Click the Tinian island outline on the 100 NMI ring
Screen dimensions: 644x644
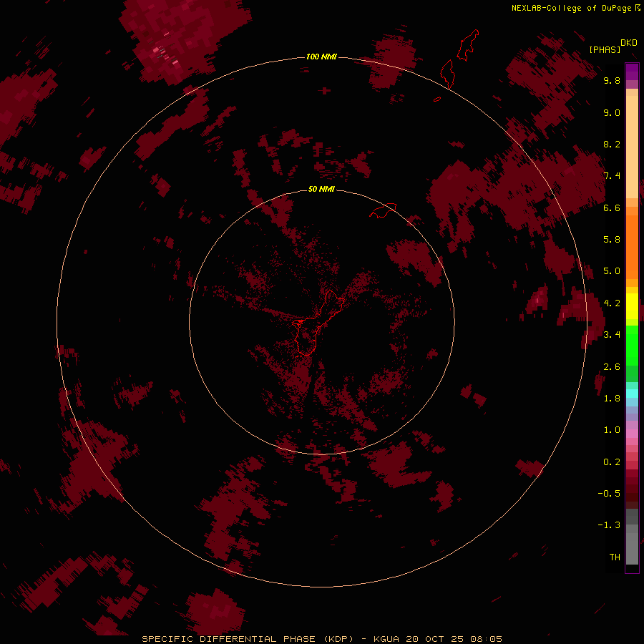tap(447, 74)
